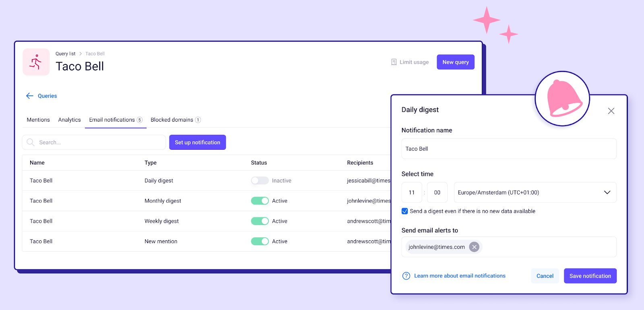The width and height of the screenshot is (644, 310).
Task: Click the New mention type cell
Action: pyautogui.click(x=161, y=241)
